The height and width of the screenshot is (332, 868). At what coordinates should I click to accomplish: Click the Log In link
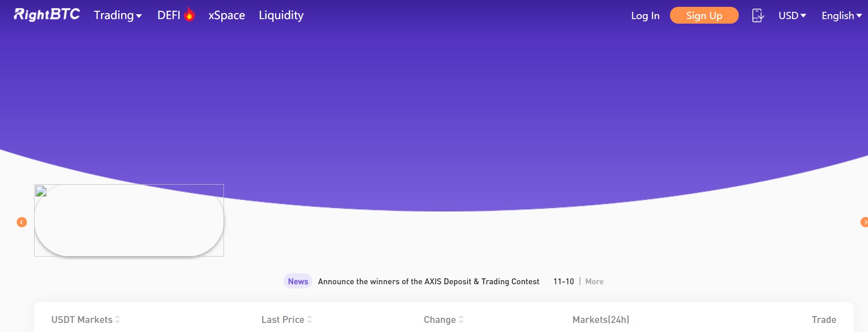pyautogui.click(x=645, y=15)
